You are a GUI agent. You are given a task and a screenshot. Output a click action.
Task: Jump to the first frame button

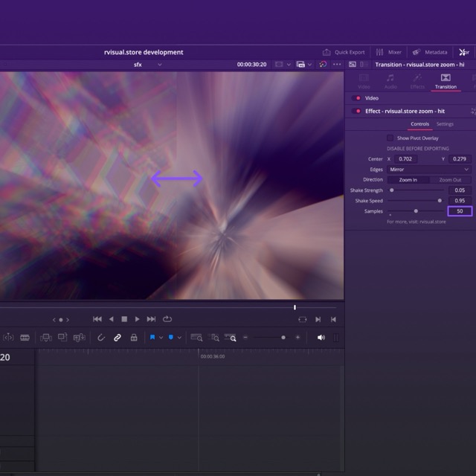[x=97, y=319]
